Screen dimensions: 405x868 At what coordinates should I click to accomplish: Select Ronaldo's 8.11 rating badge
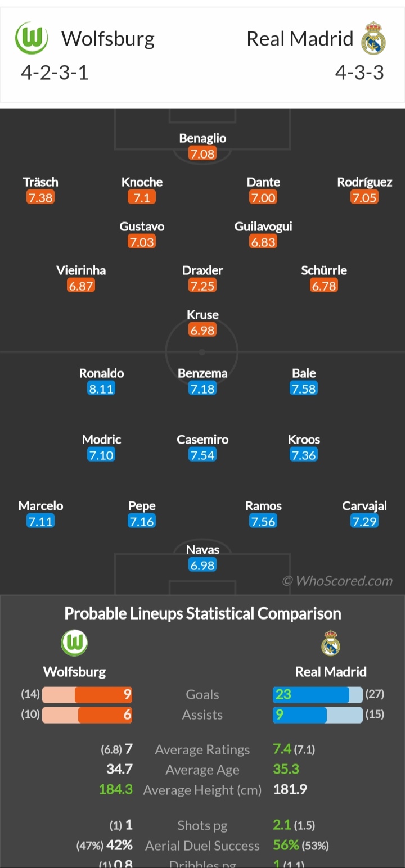pos(101,388)
